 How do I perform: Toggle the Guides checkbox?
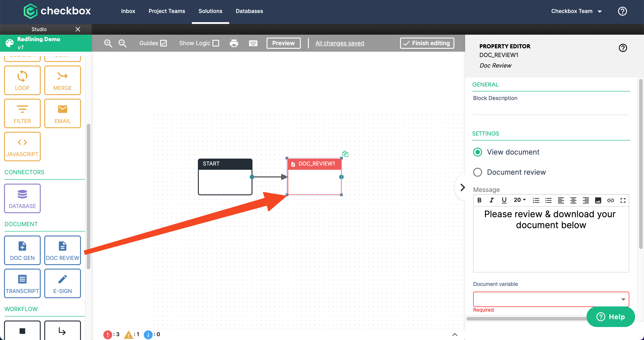click(x=163, y=43)
